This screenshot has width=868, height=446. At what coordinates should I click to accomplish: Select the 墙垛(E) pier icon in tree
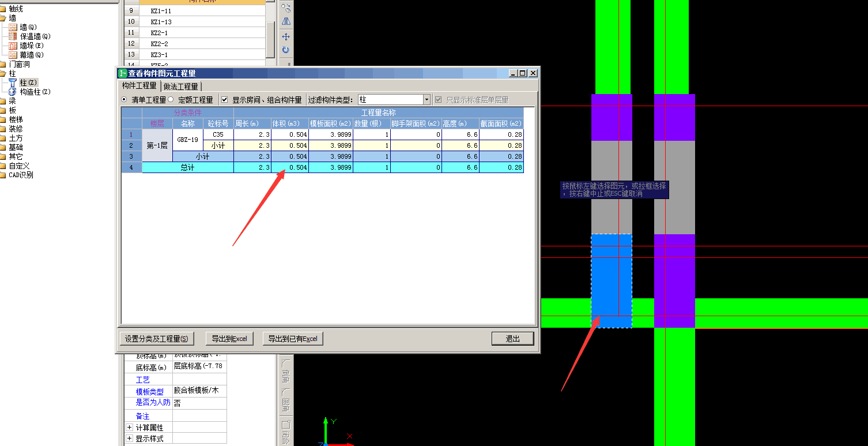coord(13,46)
